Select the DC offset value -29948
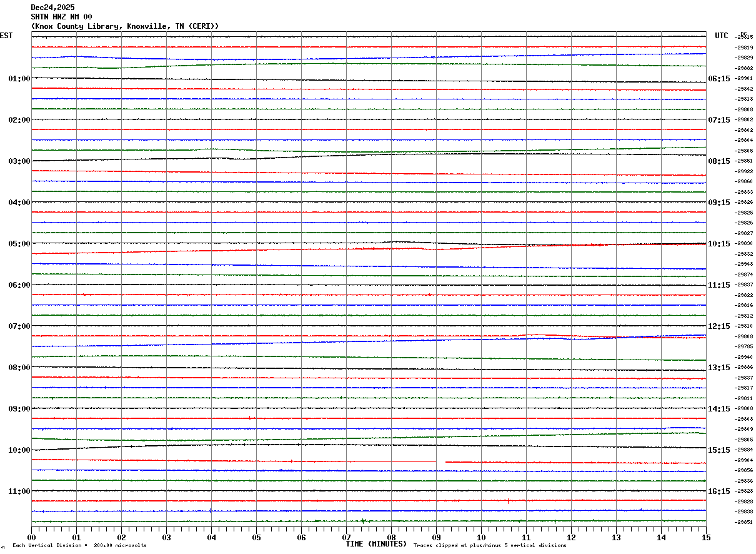This screenshot has height=554, width=756. pos(744,264)
